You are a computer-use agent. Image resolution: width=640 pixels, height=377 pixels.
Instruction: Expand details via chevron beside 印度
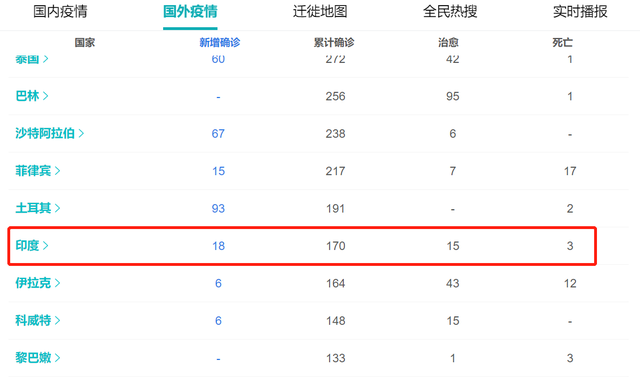[x=45, y=246]
